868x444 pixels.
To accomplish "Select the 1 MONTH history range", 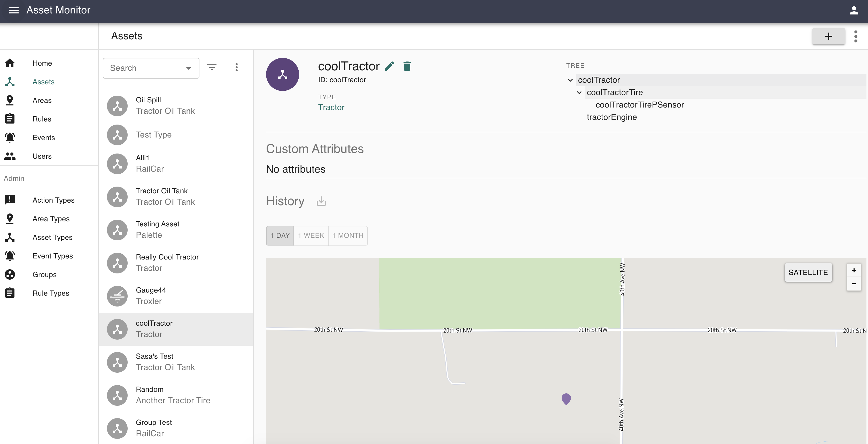I will pyautogui.click(x=348, y=235).
